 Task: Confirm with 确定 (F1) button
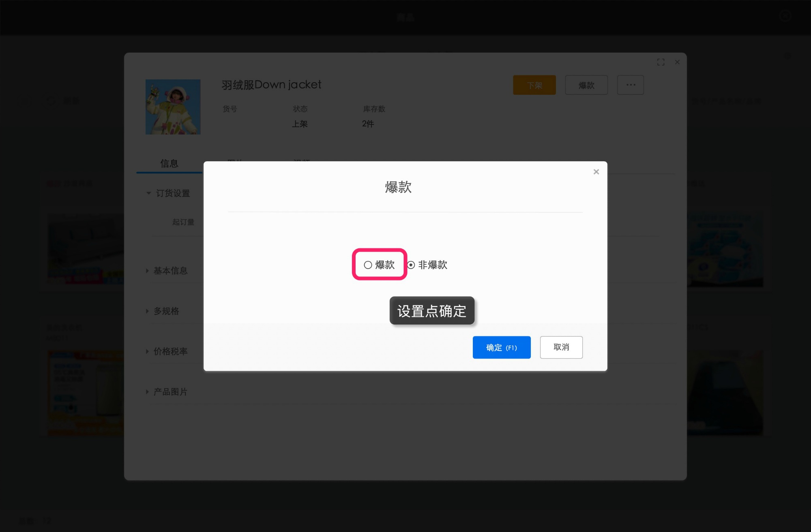click(502, 347)
